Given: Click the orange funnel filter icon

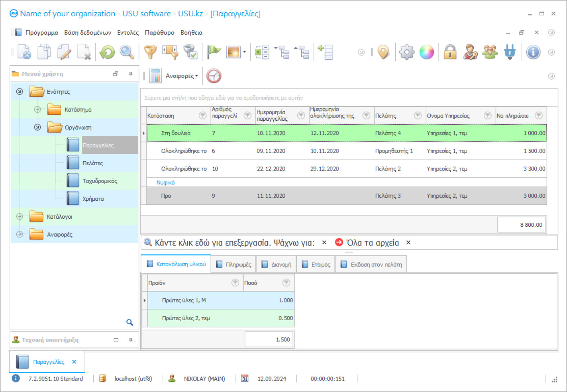Looking at the screenshot, I should pos(151,52).
